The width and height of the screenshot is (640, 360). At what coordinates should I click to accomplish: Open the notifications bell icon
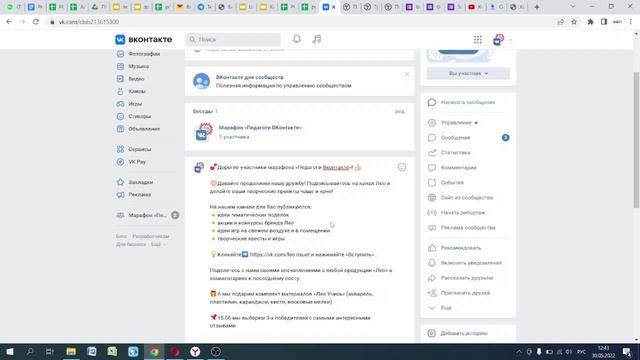[297, 39]
